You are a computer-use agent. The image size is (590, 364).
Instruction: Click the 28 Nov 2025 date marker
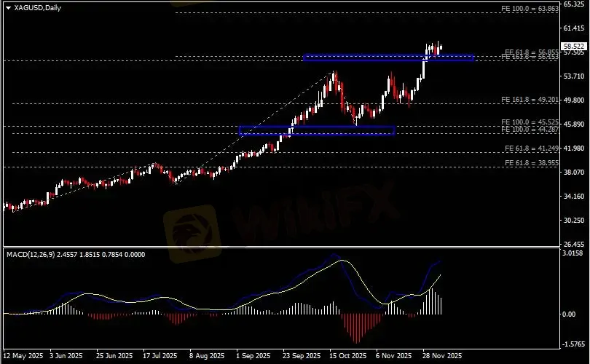click(x=441, y=357)
